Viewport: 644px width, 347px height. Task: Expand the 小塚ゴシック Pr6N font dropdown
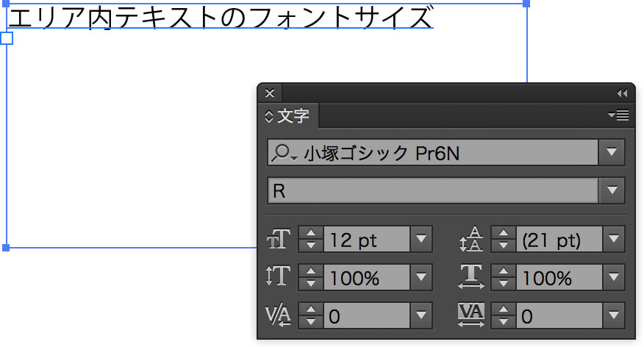[x=611, y=152]
